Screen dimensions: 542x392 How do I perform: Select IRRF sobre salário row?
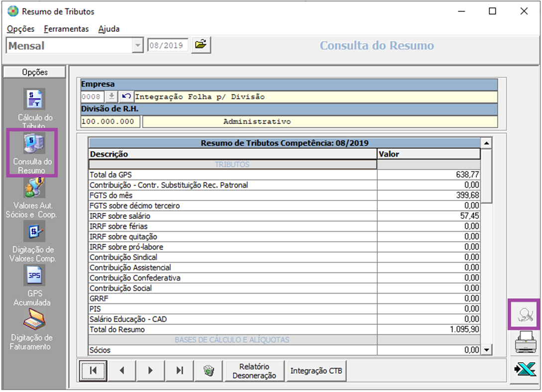coord(285,216)
